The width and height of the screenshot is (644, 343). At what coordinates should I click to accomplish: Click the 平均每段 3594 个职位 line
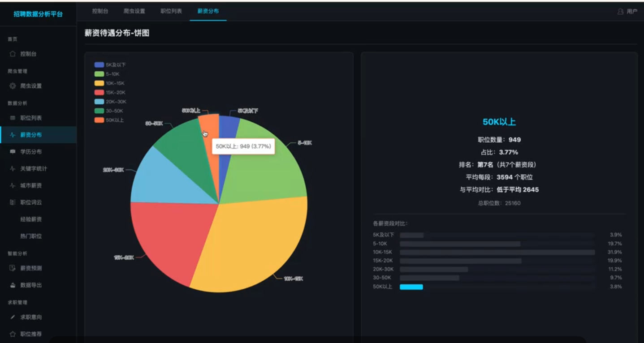coord(499,177)
